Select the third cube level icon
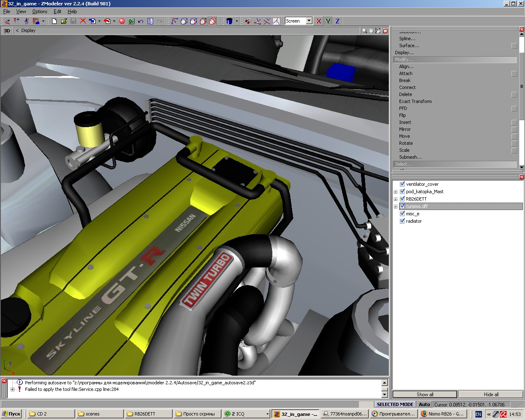Viewport: 525px width, 420px height. coord(203,21)
